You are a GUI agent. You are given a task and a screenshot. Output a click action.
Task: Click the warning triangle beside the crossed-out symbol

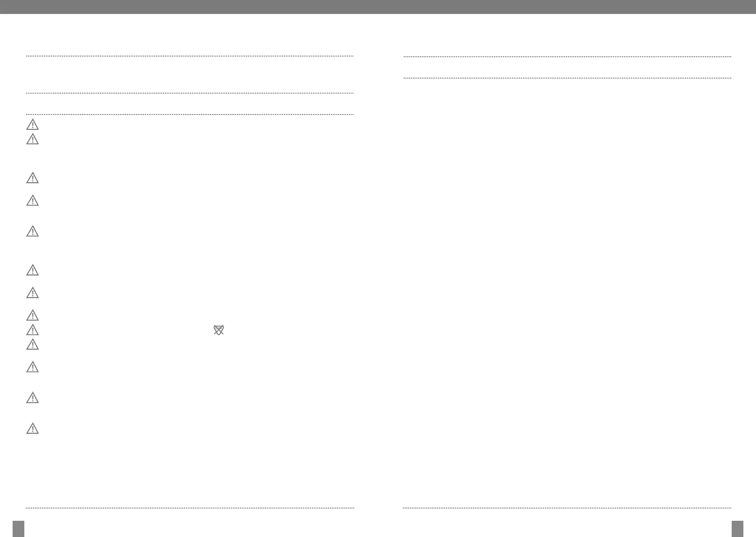coord(32,330)
